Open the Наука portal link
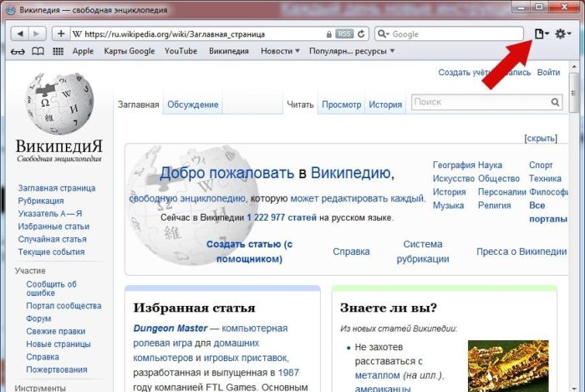585x392 pixels. (x=490, y=165)
